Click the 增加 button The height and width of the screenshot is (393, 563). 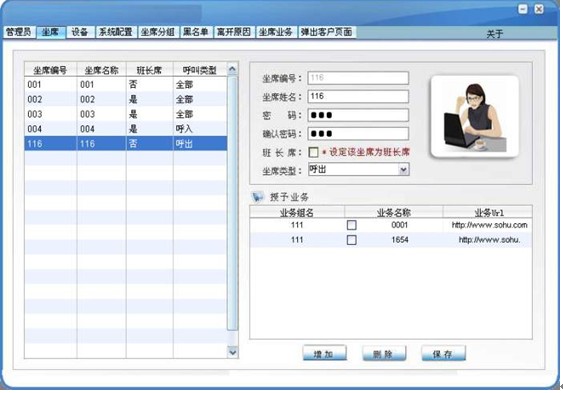[325, 354]
